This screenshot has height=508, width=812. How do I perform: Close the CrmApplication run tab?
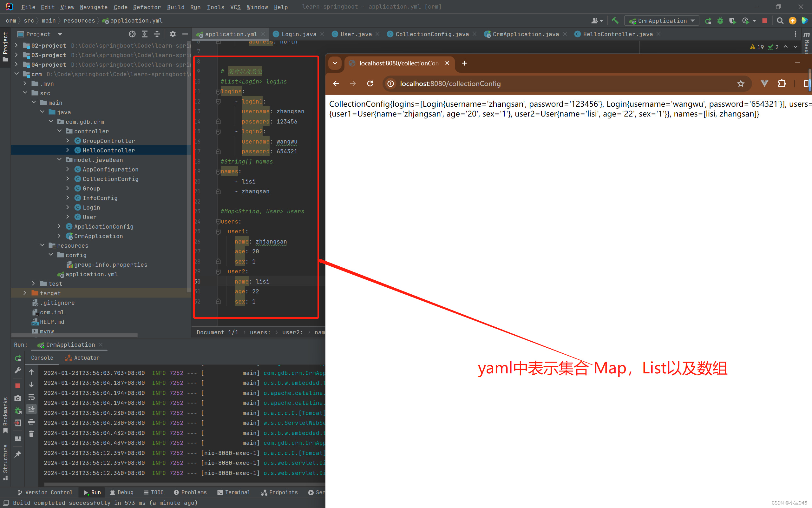coord(101,345)
